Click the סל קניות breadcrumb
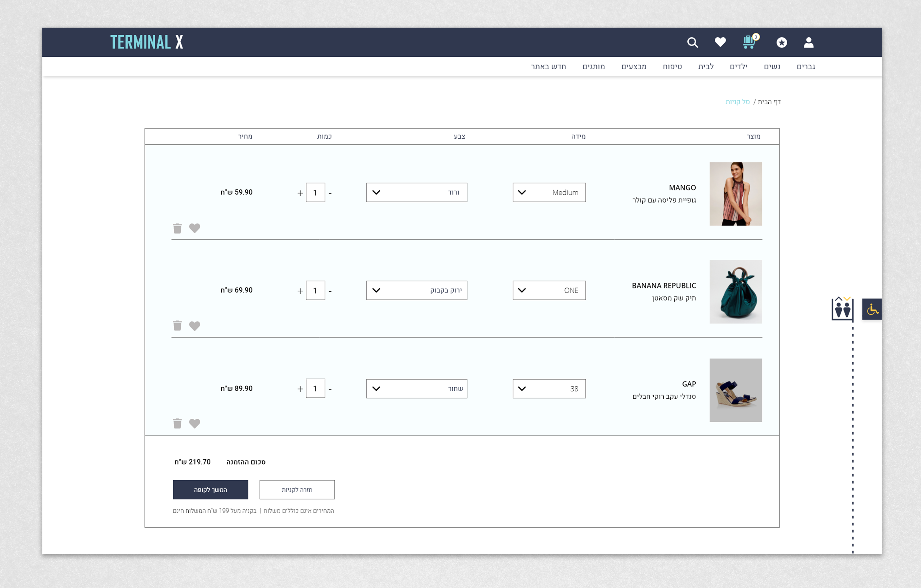Viewport: 921px width, 588px height. point(738,102)
